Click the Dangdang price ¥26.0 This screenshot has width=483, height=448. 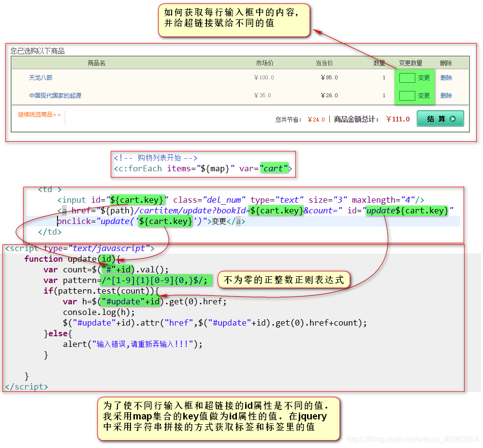click(x=329, y=95)
